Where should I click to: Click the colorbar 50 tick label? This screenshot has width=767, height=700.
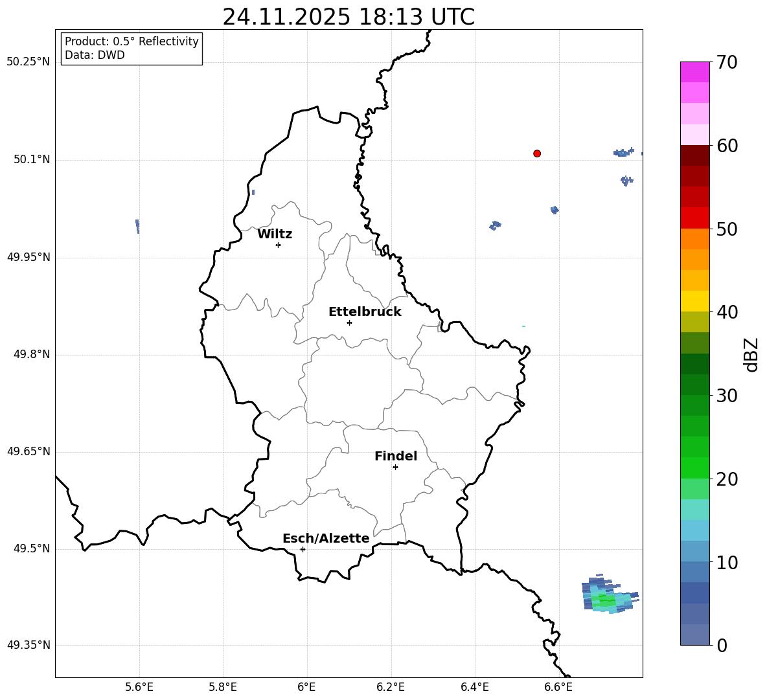tap(727, 229)
